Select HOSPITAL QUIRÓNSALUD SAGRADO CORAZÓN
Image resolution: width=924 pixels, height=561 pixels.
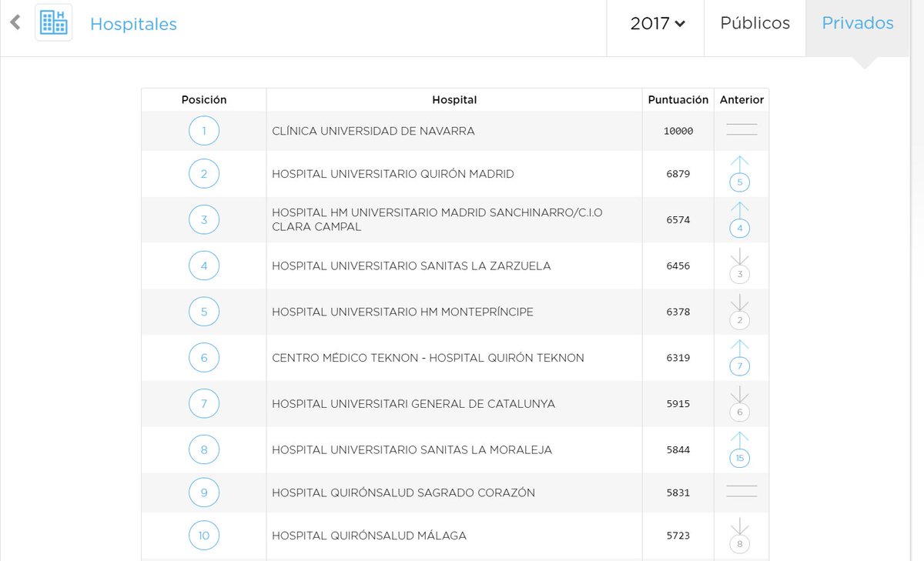tap(403, 493)
